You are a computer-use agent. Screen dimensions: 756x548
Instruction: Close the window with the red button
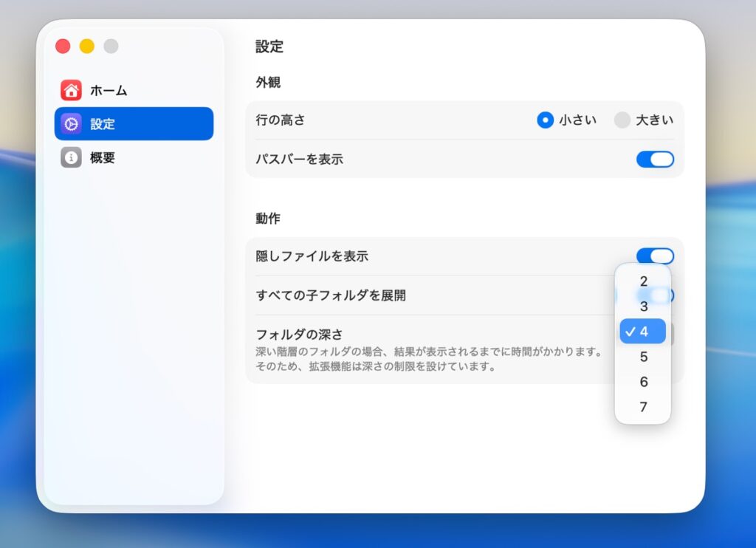pos(63,47)
